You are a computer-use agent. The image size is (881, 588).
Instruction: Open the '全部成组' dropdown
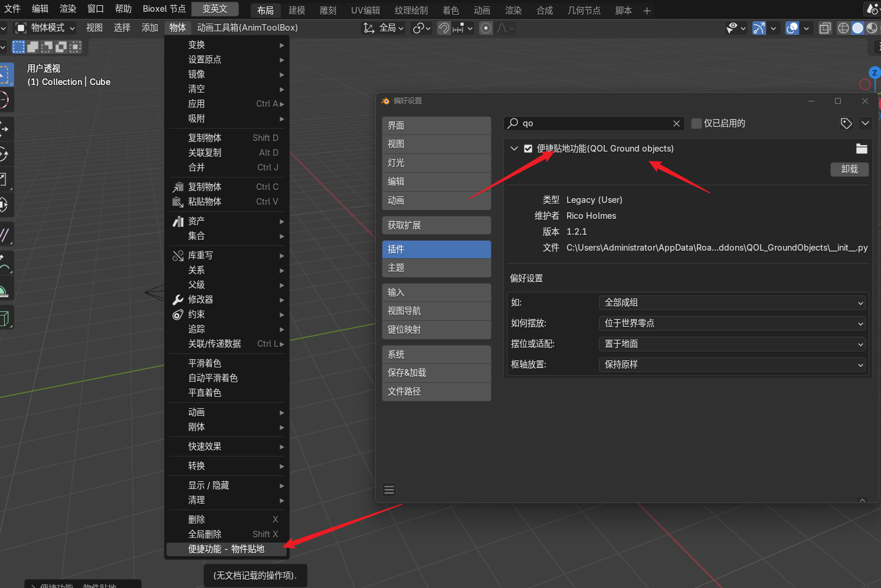coord(732,303)
